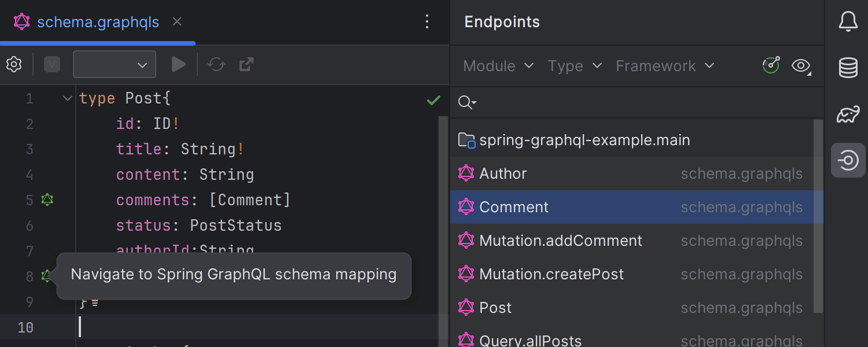Open the Type filter dropdown
This screenshot has width=868, height=347.
pyautogui.click(x=574, y=66)
